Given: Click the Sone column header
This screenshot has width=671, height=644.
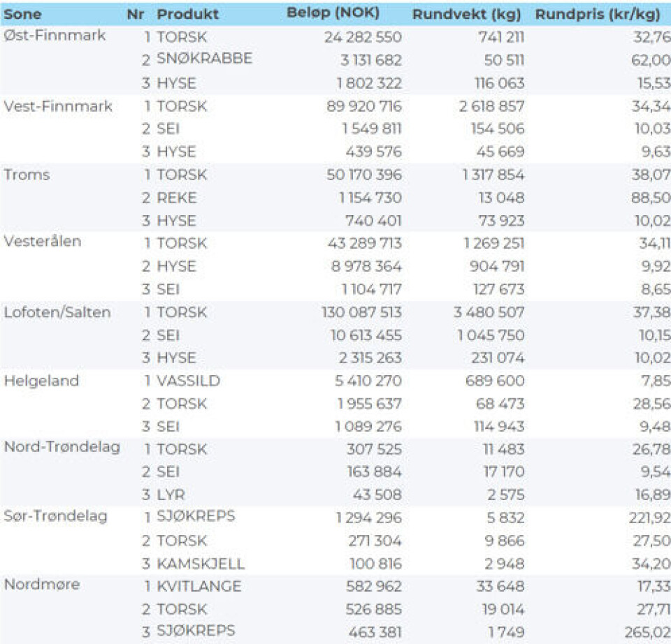Looking at the screenshot, I should pos(23,14).
